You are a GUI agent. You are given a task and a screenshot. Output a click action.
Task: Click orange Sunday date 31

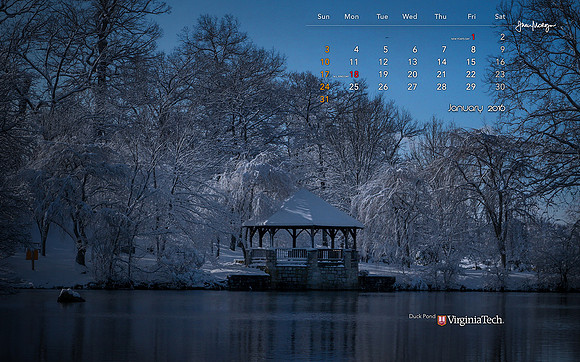(x=325, y=99)
